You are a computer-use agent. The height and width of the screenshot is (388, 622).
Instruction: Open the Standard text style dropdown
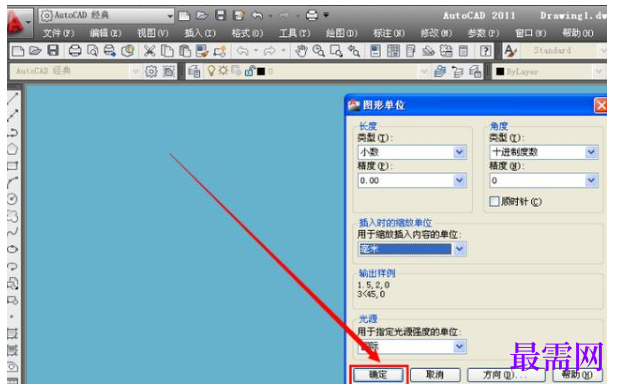pos(603,51)
